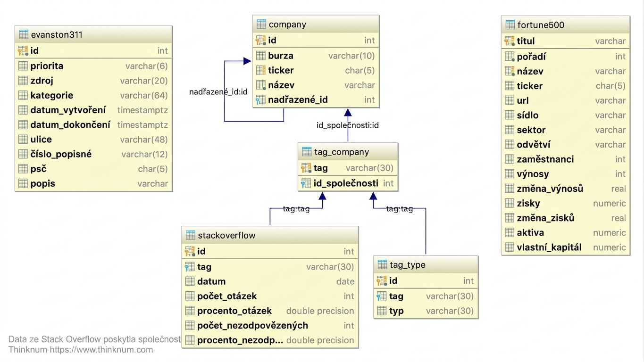Click the číslo_popisné column row

93,154
